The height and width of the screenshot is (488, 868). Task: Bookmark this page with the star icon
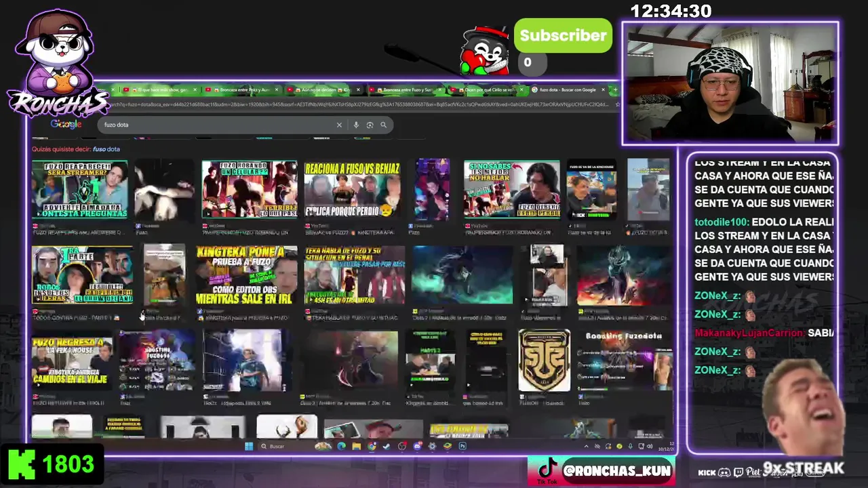pyautogui.click(x=617, y=104)
